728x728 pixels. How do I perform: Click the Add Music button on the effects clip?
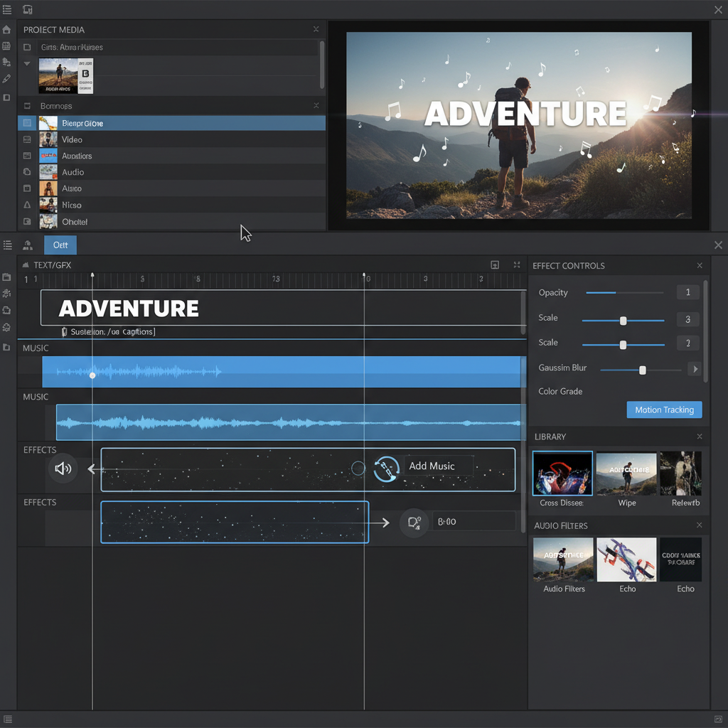438,466
